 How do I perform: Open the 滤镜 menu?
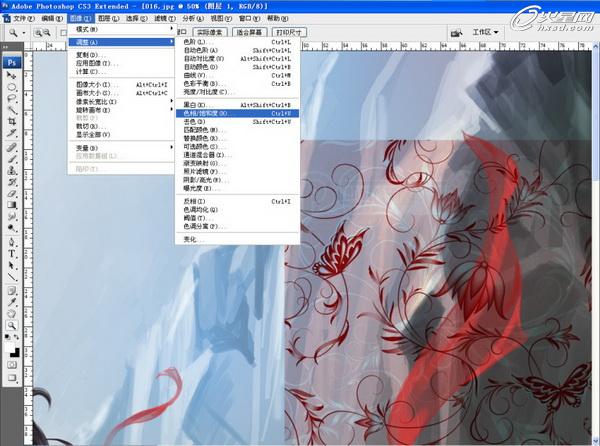(x=165, y=18)
